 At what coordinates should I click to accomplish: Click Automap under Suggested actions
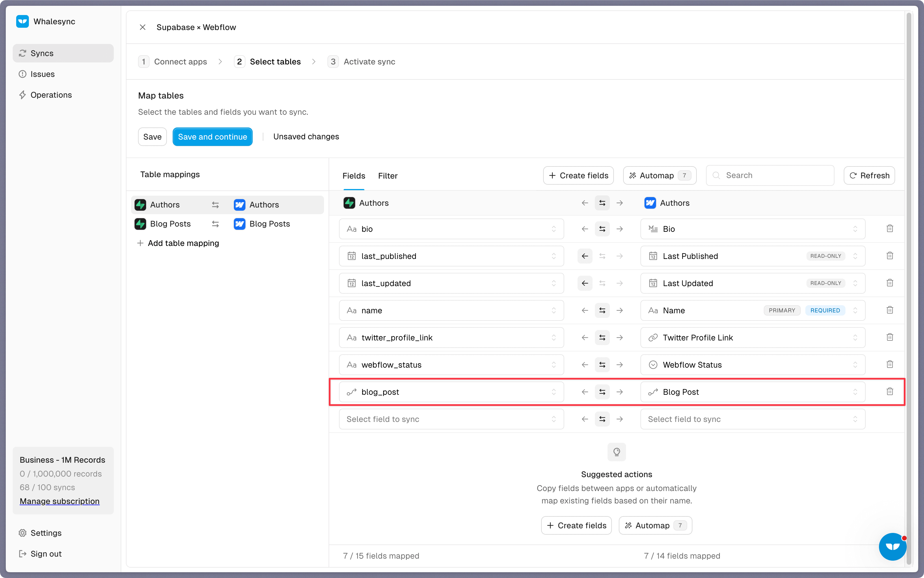coord(655,525)
